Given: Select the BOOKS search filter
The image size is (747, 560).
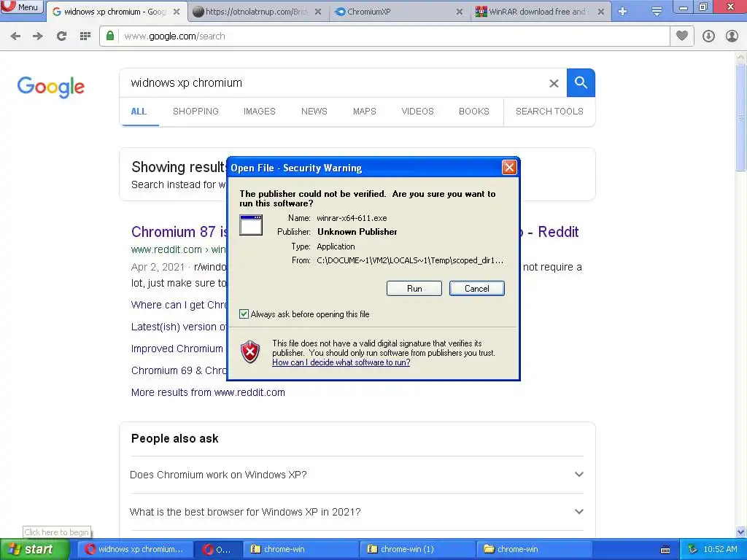Looking at the screenshot, I should point(474,112).
